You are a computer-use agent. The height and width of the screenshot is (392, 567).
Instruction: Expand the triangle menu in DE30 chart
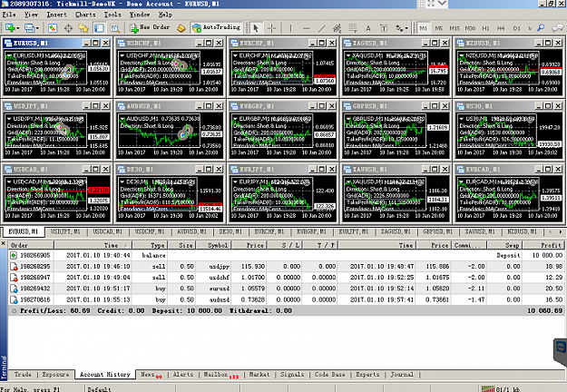(x=122, y=181)
